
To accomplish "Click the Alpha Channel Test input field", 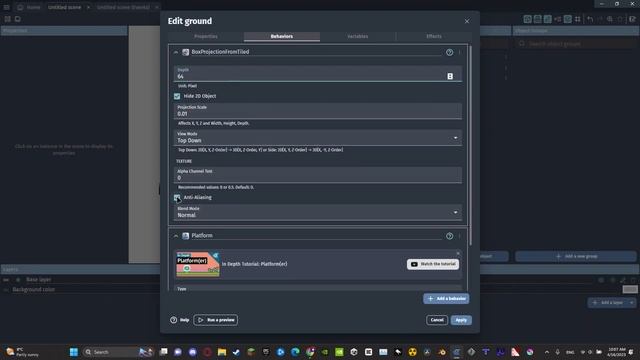I will click(318, 175).
